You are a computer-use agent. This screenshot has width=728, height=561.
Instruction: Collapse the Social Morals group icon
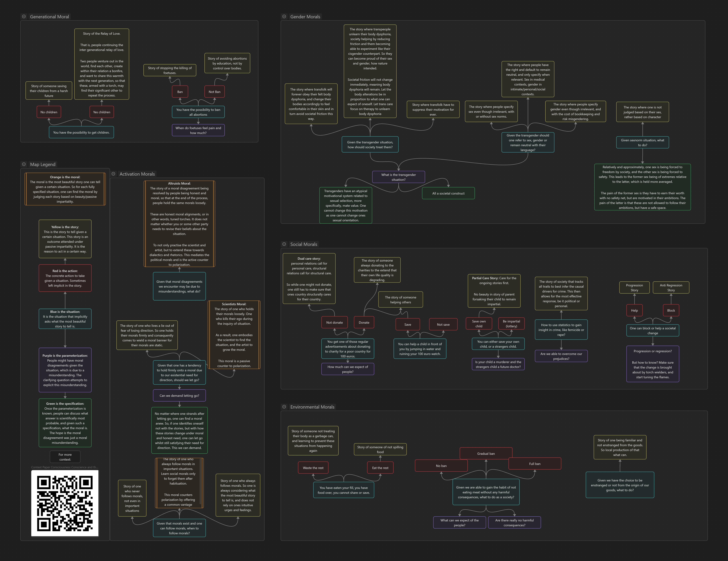pyautogui.click(x=284, y=244)
